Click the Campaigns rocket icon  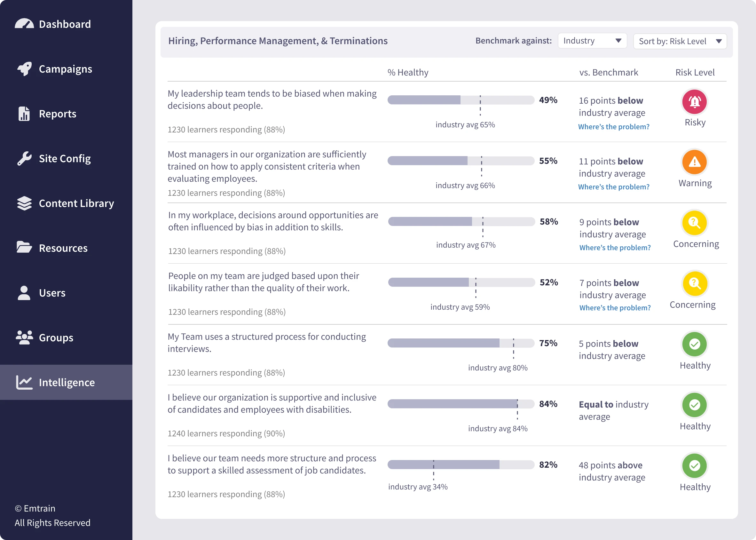[x=24, y=69]
